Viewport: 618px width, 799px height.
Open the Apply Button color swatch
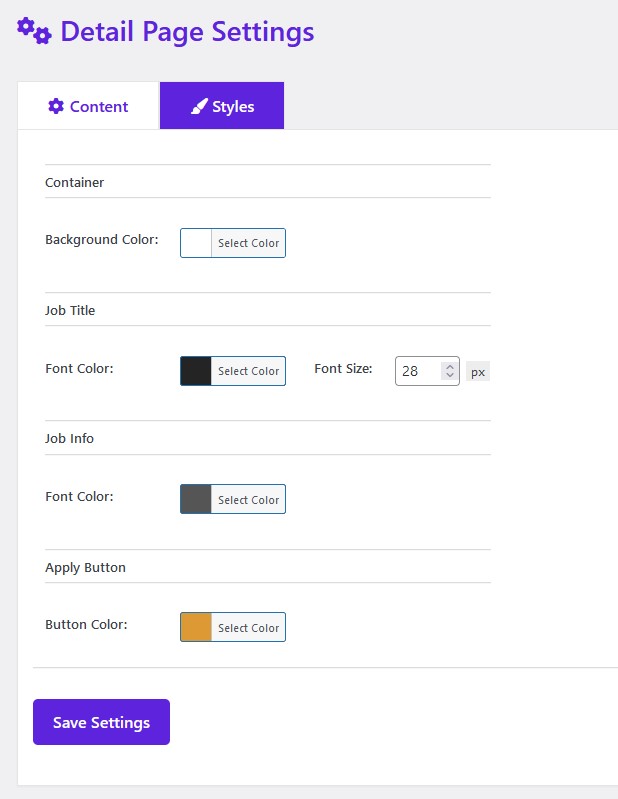[x=196, y=627]
